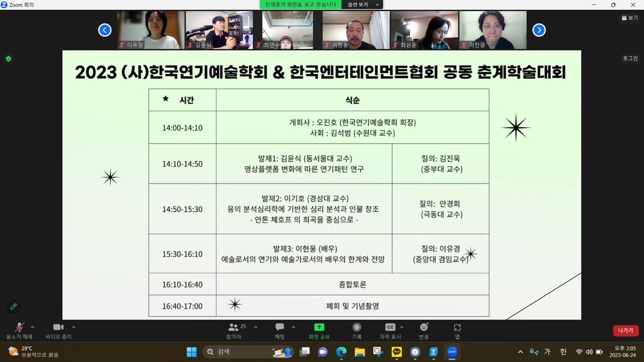Image resolution: width=644 pixels, height=362 pixels.
Task: Click 폐회 및 기념촬영 row text
Action: click(x=353, y=306)
